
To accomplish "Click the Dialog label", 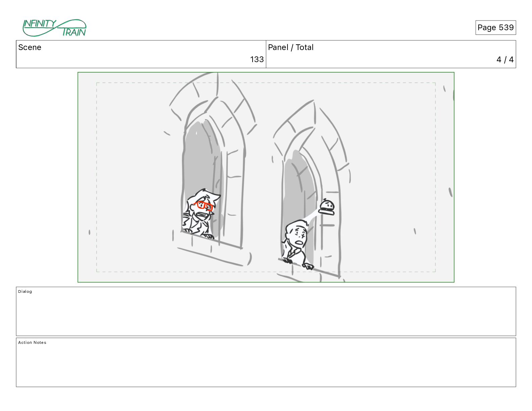I will (25, 291).
